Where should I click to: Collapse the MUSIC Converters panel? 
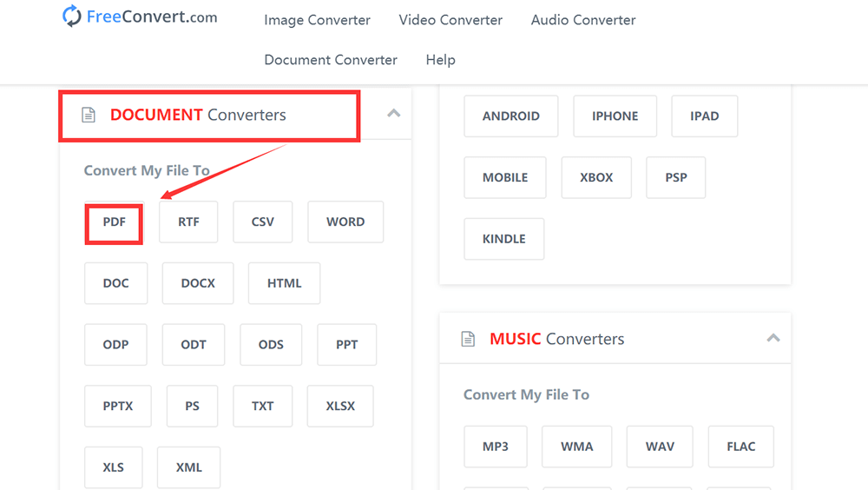point(773,338)
